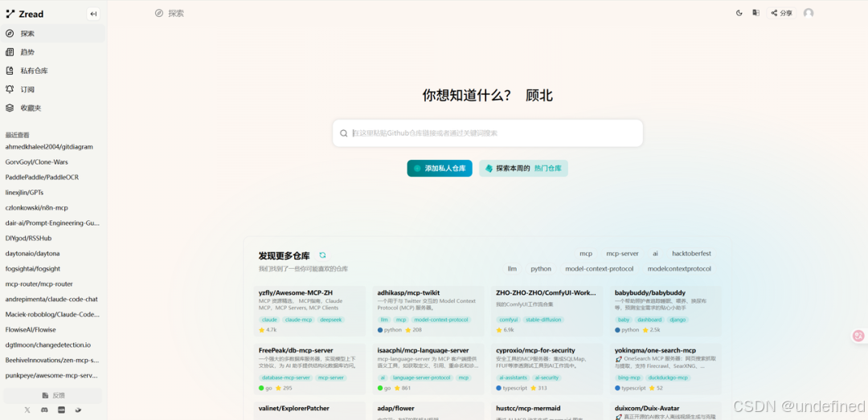
Task: Open babybuddy/babybuddy repository card
Action: [x=666, y=311]
